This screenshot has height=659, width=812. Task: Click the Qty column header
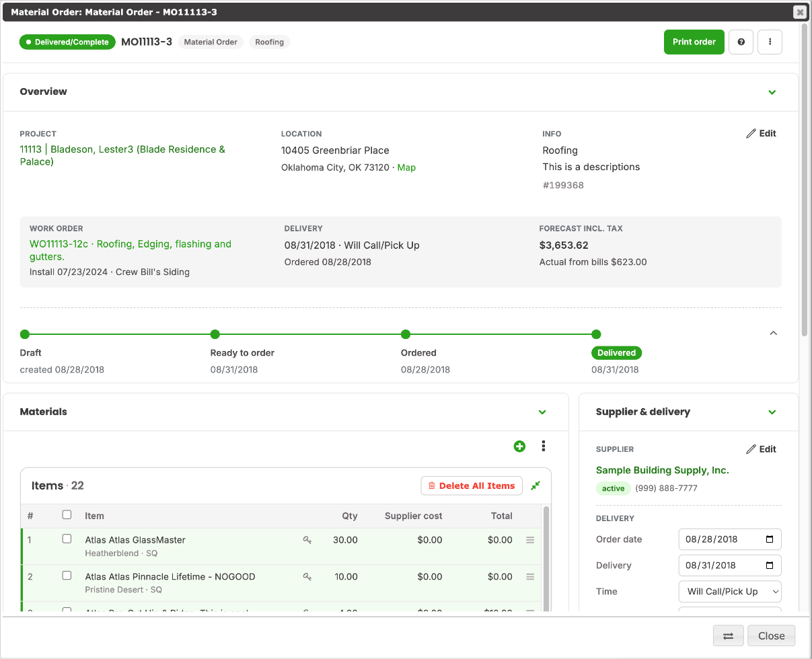pyautogui.click(x=349, y=516)
